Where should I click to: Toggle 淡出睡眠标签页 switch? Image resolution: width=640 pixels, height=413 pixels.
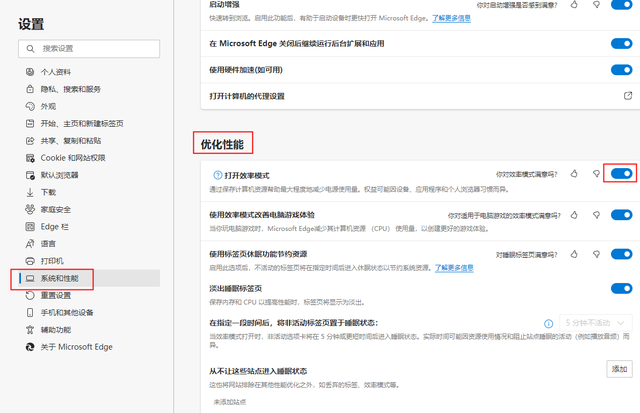(x=622, y=289)
